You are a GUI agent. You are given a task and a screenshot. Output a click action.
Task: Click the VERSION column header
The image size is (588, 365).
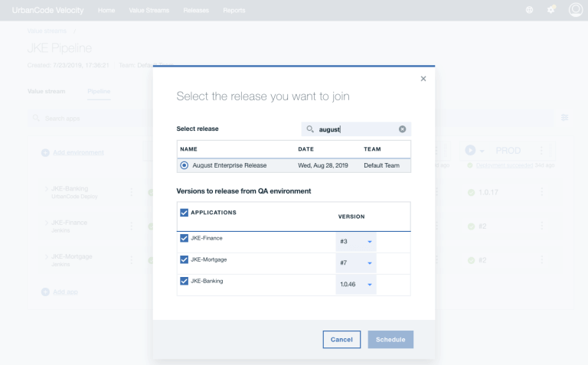351,217
